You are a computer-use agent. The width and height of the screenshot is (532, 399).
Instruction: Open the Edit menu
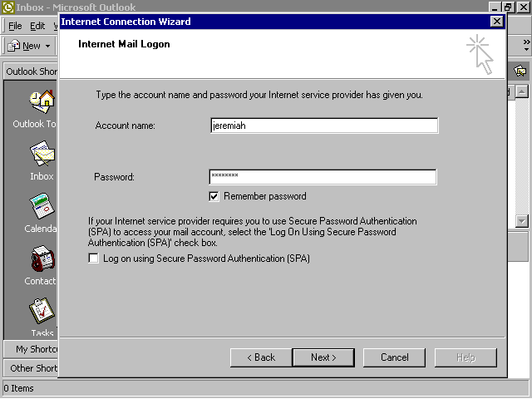pos(37,26)
